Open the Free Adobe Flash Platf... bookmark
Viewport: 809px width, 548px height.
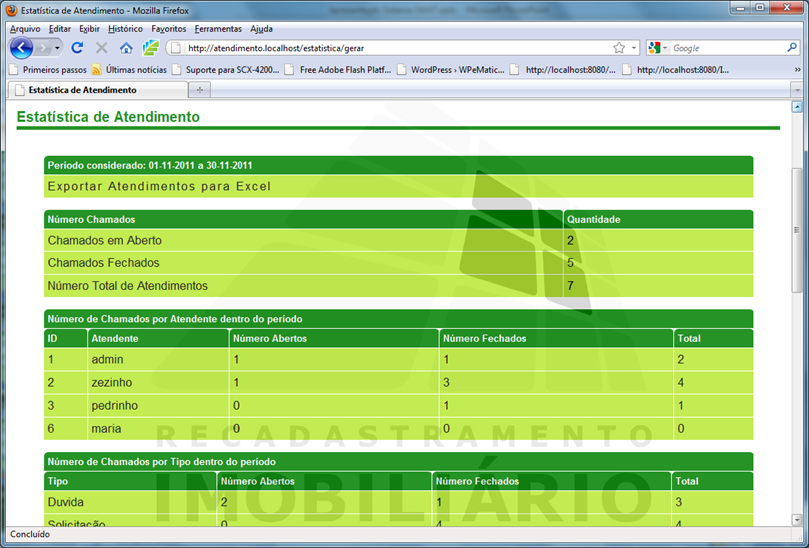tap(338, 70)
